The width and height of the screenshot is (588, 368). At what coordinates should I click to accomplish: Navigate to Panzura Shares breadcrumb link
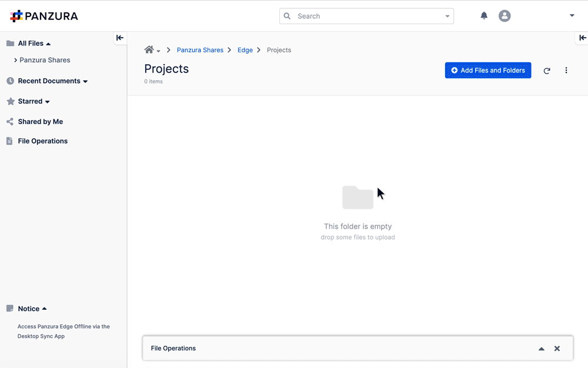[x=200, y=50]
